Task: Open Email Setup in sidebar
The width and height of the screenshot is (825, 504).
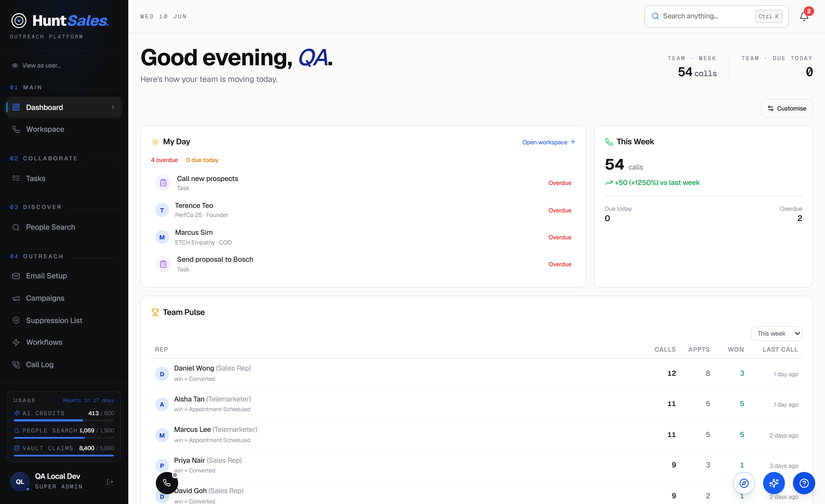Action: 64,276
